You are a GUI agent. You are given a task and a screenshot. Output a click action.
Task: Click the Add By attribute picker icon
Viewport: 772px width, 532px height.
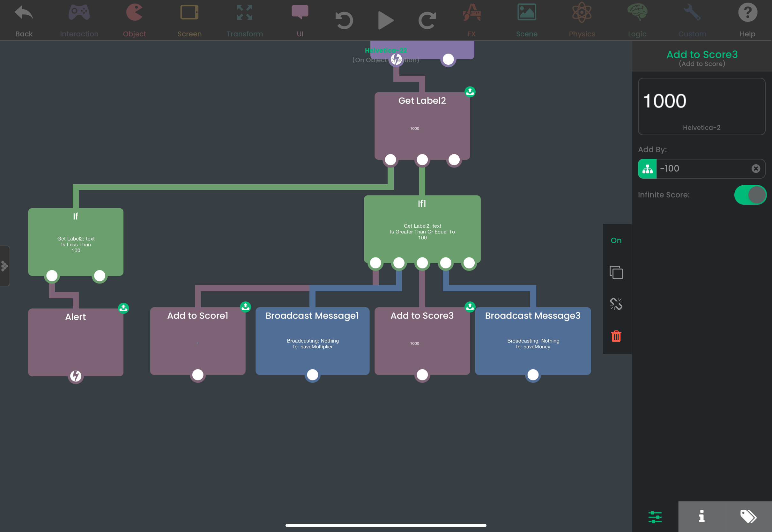(x=647, y=169)
